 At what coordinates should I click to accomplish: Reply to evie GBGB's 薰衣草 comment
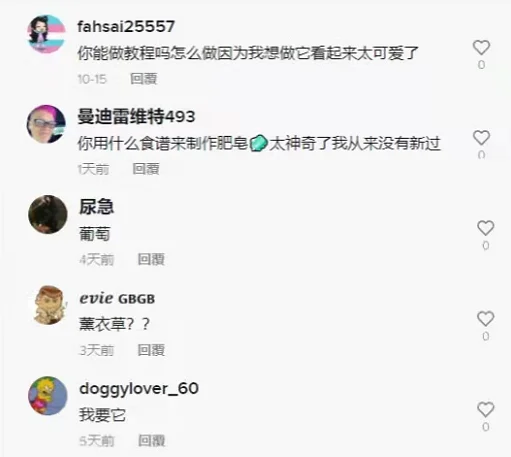[151, 350]
